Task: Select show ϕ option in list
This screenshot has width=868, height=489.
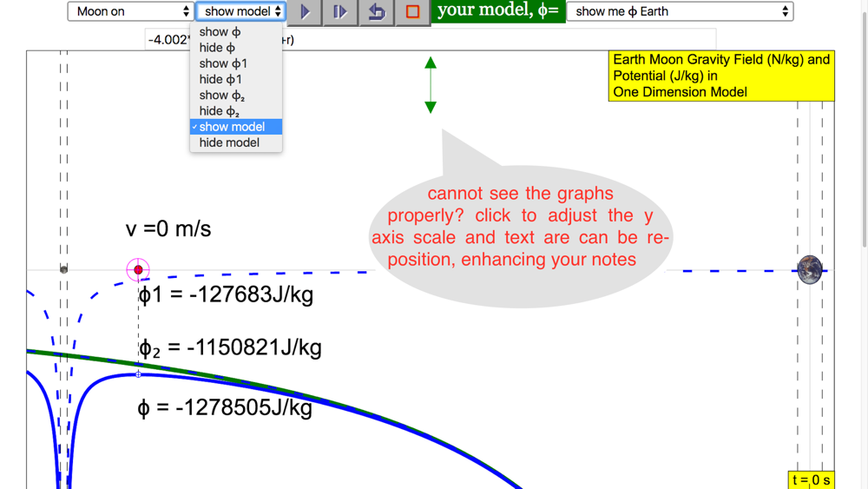Action: point(220,32)
